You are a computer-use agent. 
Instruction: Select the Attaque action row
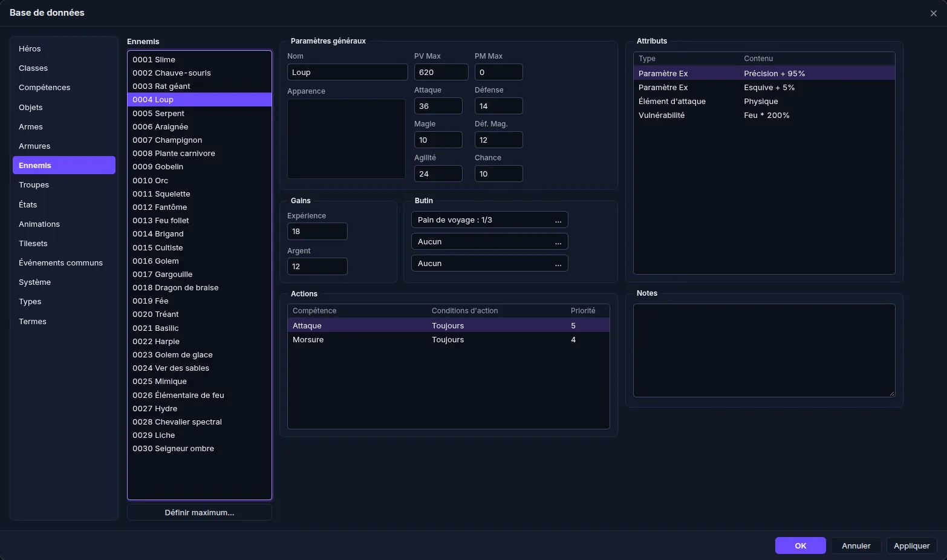coord(448,325)
